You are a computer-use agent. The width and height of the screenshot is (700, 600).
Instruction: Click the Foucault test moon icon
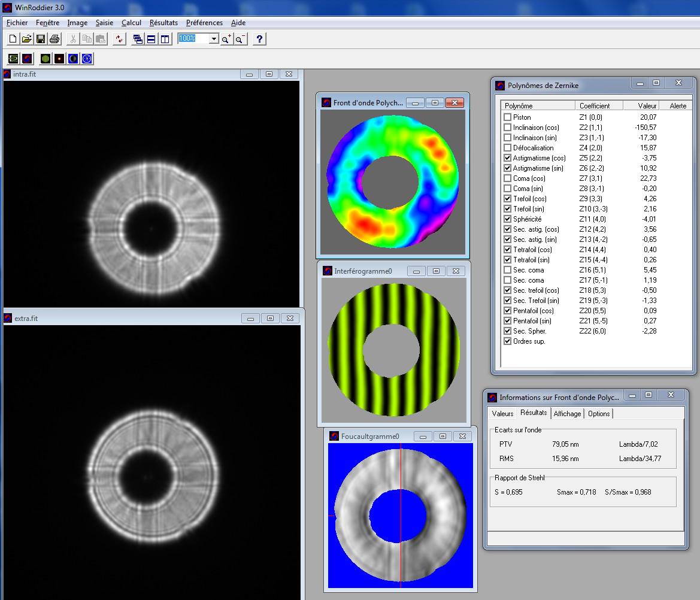coord(73,58)
